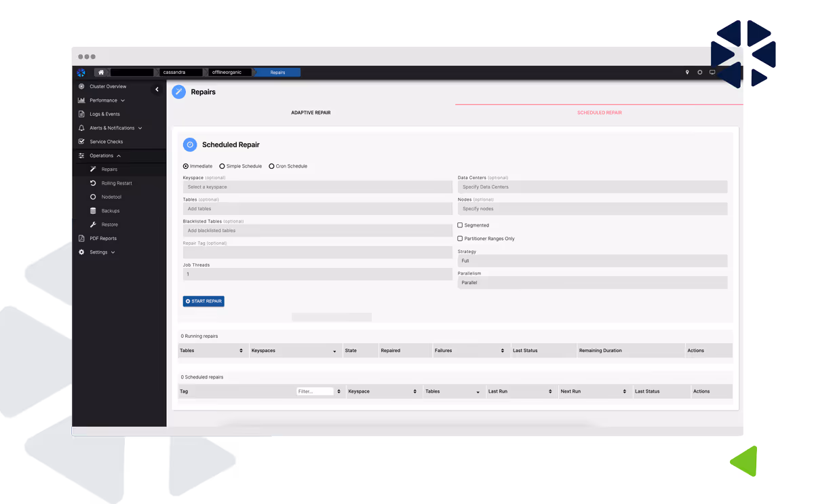Open Nodetool in the Operations submenu

click(111, 197)
